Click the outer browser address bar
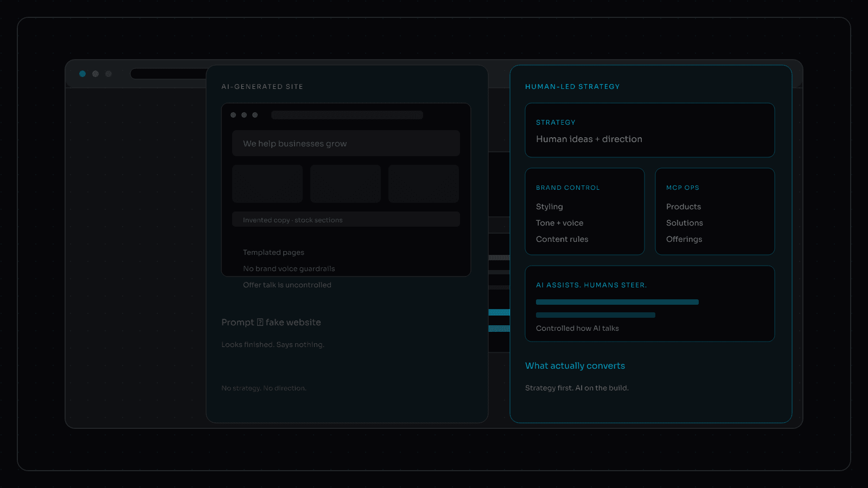Image resolution: width=868 pixels, height=488 pixels. click(x=169, y=74)
